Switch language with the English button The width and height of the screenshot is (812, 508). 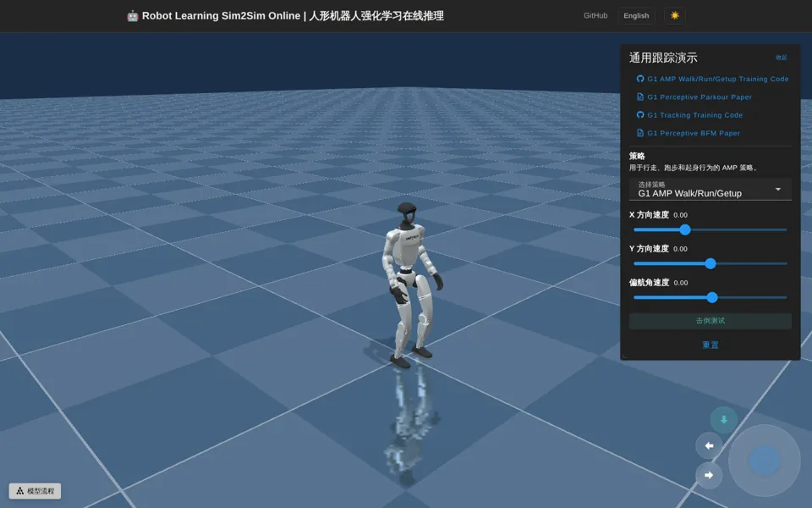(x=636, y=15)
